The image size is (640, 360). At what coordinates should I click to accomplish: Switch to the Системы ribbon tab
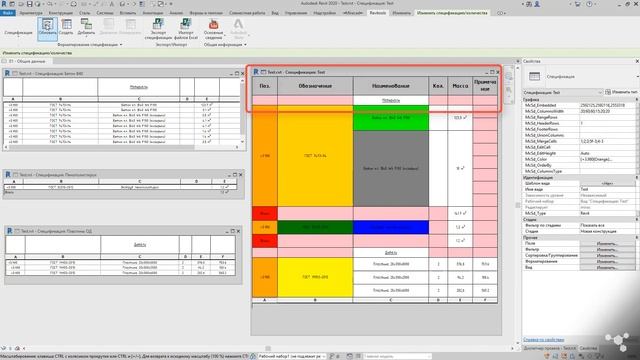point(105,13)
